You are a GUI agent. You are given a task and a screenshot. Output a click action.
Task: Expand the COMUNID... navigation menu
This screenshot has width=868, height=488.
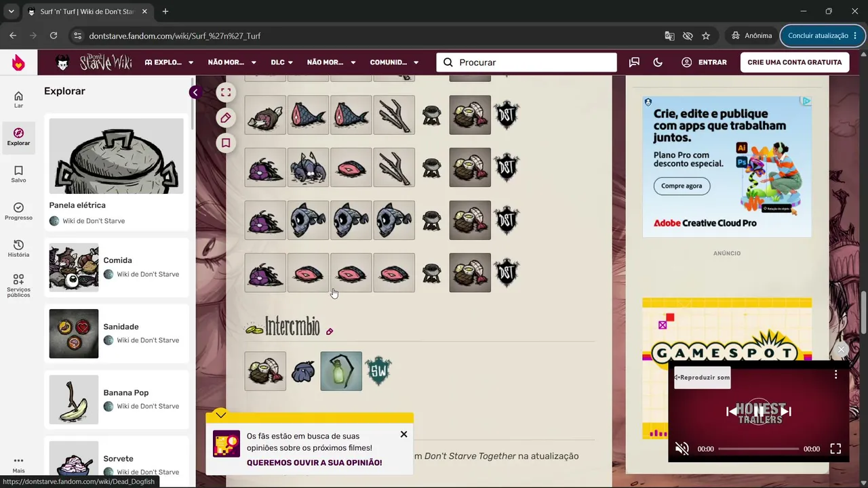395,62
